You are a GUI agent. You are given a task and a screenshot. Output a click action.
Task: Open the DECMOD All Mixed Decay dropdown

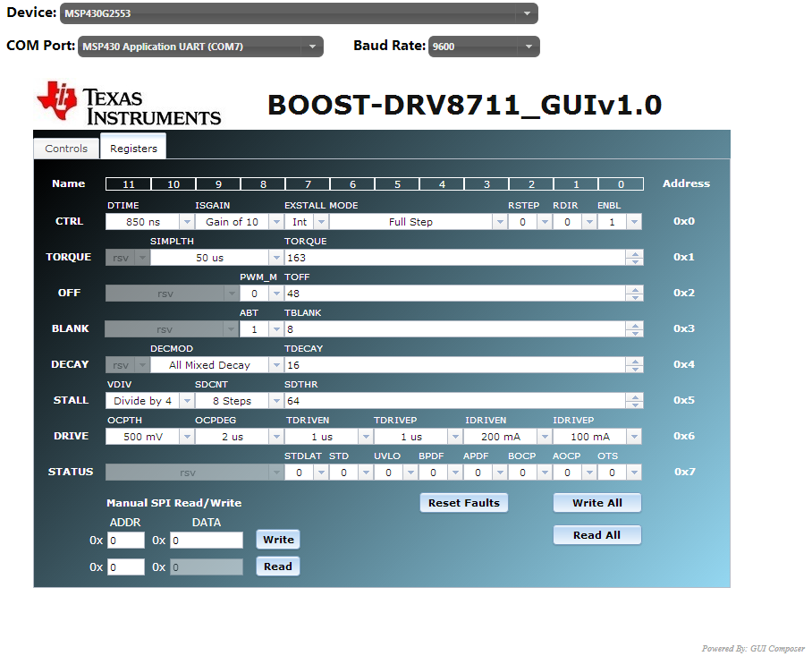click(x=216, y=365)
